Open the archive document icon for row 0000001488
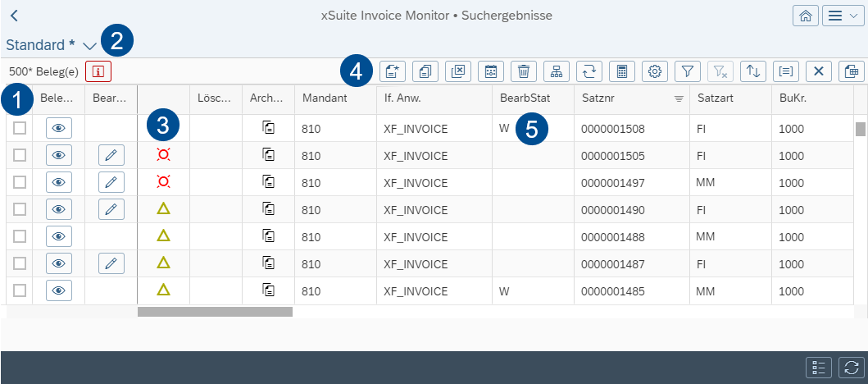Viewport: 868px width, 384px height. (x=268, y=236)
